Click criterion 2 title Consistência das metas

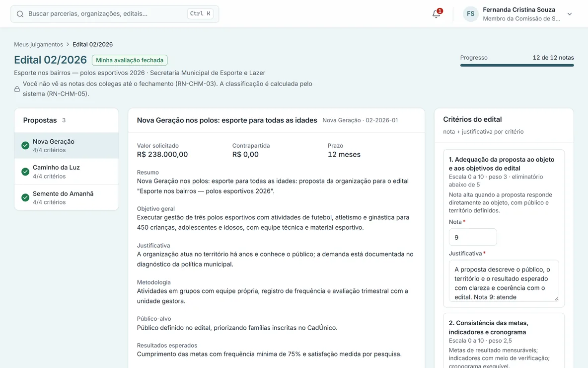489,327
